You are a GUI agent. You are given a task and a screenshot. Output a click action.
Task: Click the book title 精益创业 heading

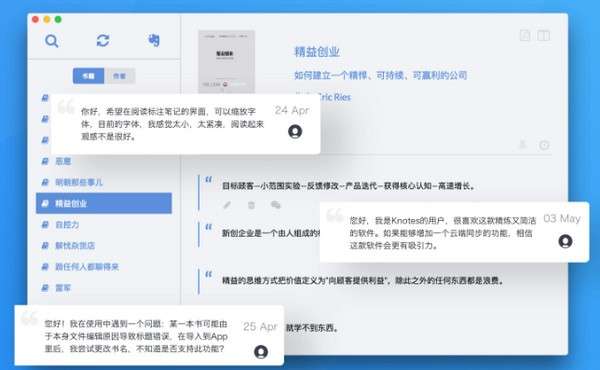pyautogui.click(x=317, y=52)
